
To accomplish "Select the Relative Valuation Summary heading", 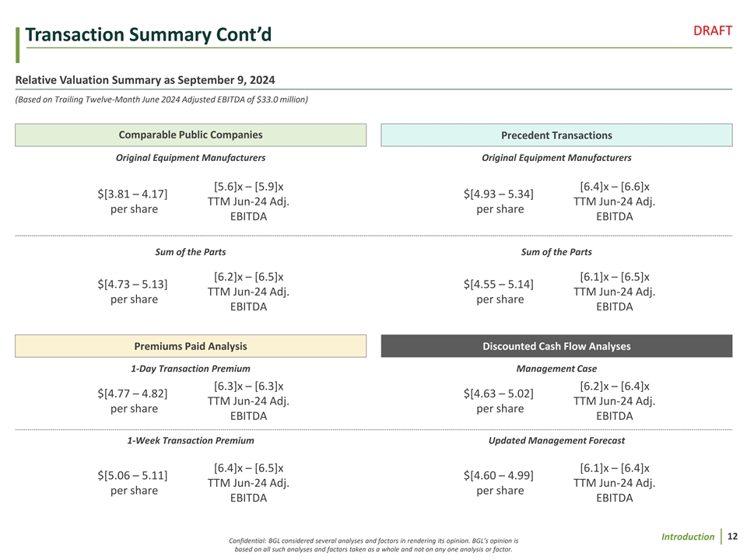I will 145,80.
